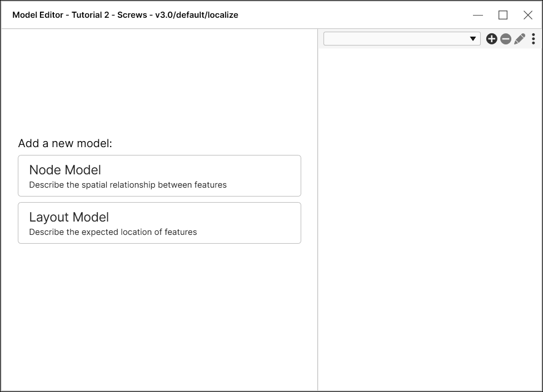Click empty title bar space left of minimize
Image resolution: width=543 pixels, height=392 pixels.
(x=356, y=15)
